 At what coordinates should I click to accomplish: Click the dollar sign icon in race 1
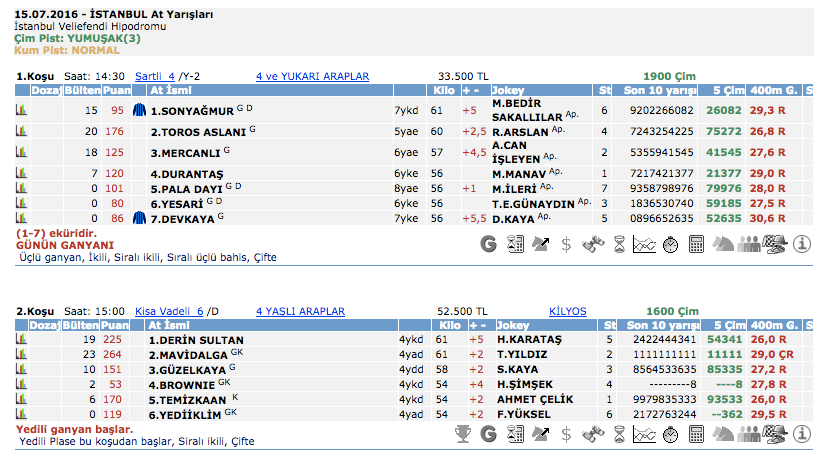pyautogui.click(x=566, y=242)
